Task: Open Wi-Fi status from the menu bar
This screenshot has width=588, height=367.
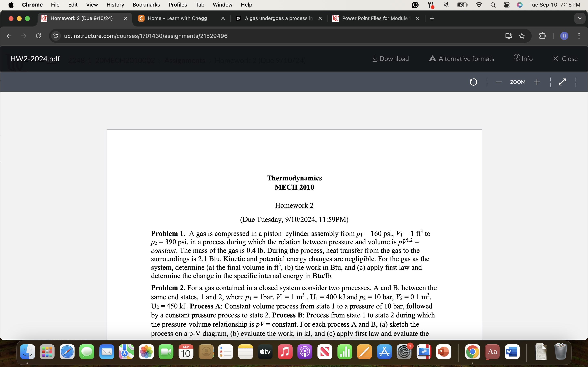Action: (x=479, y=5)
